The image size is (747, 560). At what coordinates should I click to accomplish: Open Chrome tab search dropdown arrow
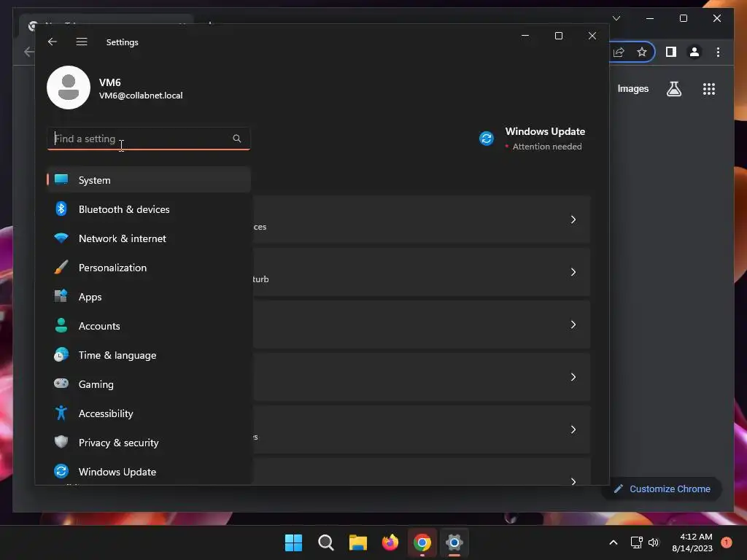(x=616, y=18)
